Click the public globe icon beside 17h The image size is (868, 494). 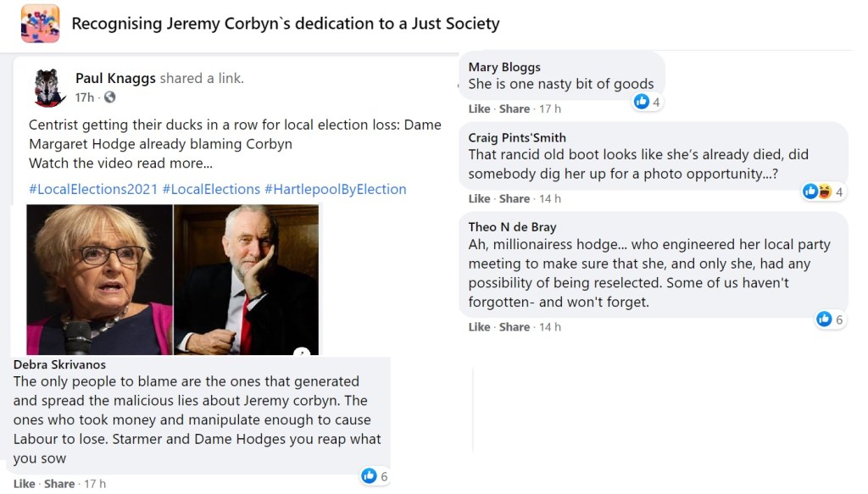click(109, 97)
